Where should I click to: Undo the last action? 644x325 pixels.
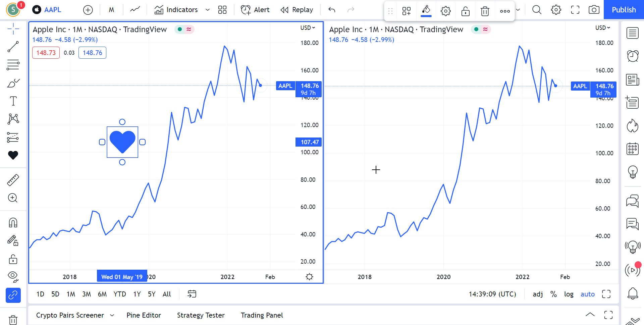click(x=332, y=10)
